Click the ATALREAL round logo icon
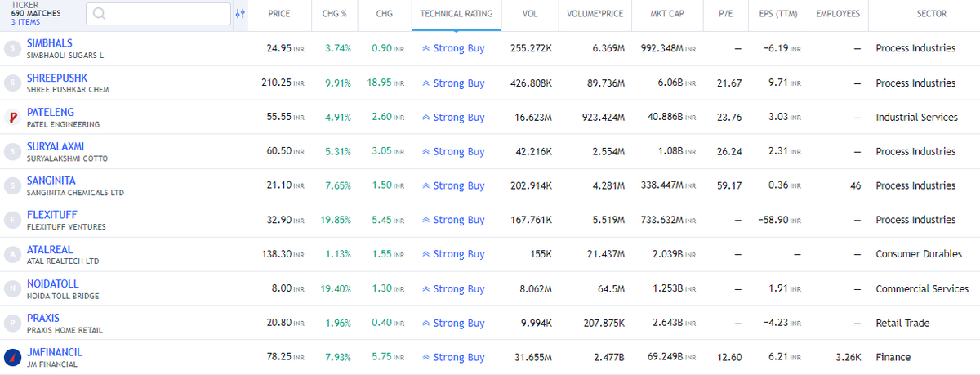 click(x=11, y=254)
